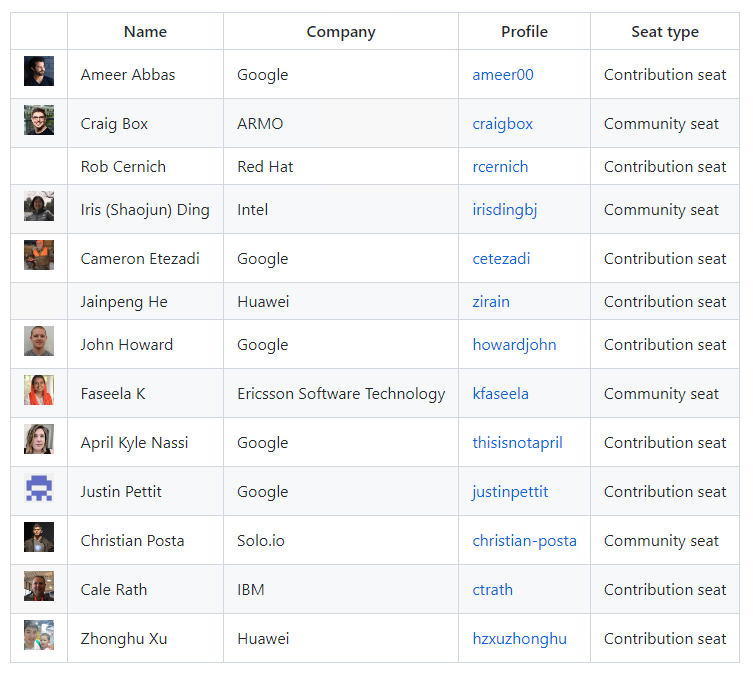The height and width of the screenshot is (677, 753).
Task: Open irisdingbj profile link
Action: [x=505, y=210]
